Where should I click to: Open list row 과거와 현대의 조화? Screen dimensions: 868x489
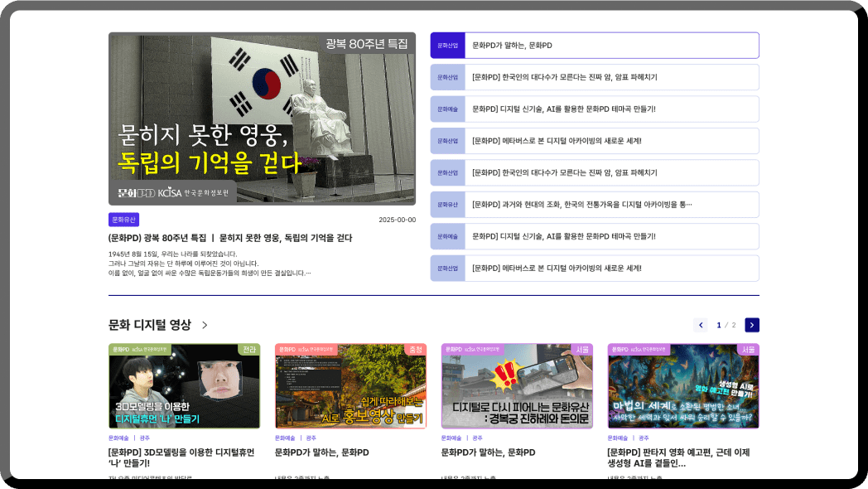(595, 205)
